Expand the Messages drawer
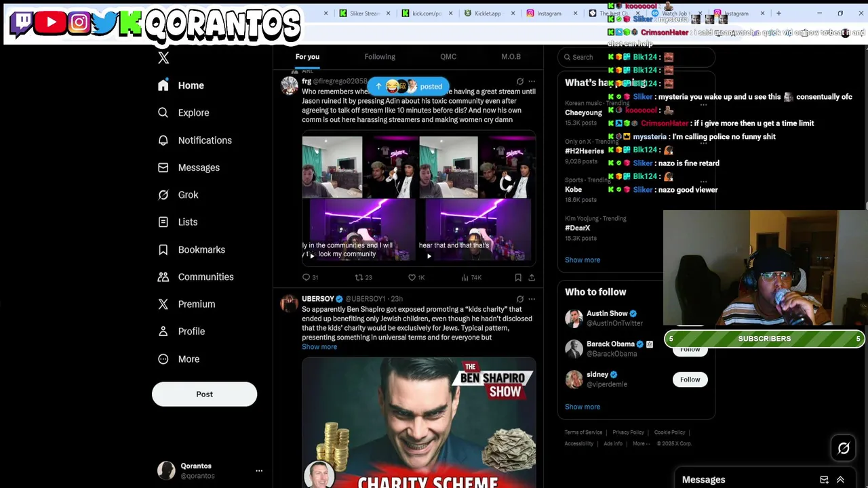The width and height of the screenshot is (868, 488). pos(840,480)
